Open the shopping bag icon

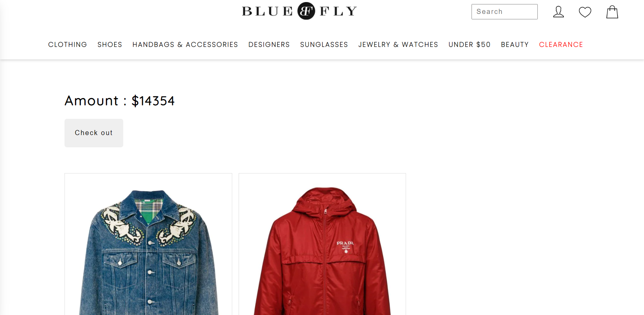point(612,12)
